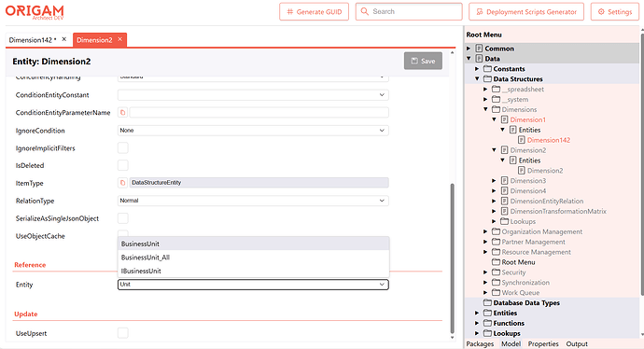This screenshot has height=349, width=644.
Task: Click the tree panel vertical scrollbar
Action: 642,164
